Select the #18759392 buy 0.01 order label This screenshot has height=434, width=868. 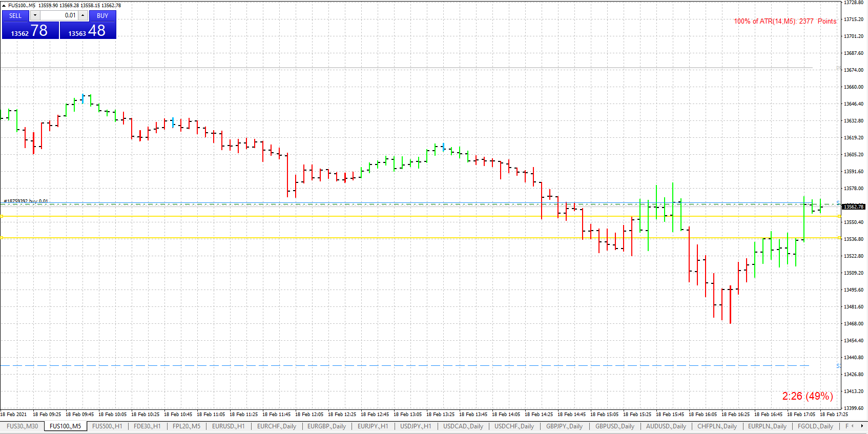pyautogui.click(x=26, y=201)
